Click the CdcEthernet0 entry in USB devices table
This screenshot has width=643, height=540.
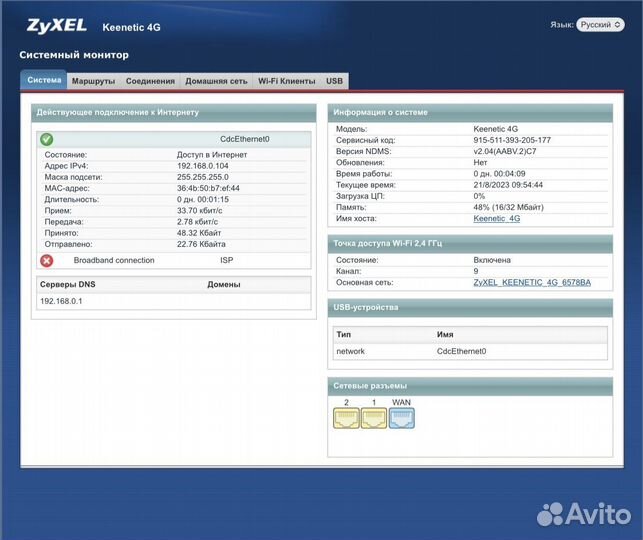461,351
